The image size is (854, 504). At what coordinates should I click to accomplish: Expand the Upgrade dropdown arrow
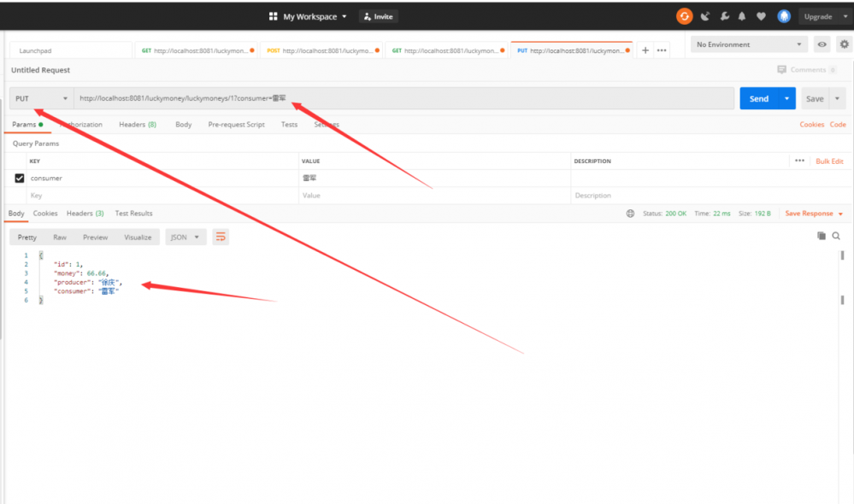[845, 16]
